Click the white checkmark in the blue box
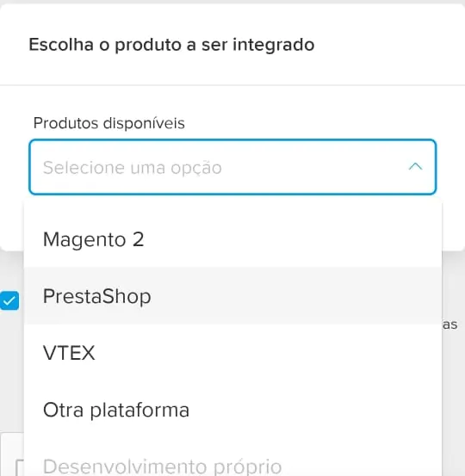This screenshot has width=465, height=476. [9, 301]
